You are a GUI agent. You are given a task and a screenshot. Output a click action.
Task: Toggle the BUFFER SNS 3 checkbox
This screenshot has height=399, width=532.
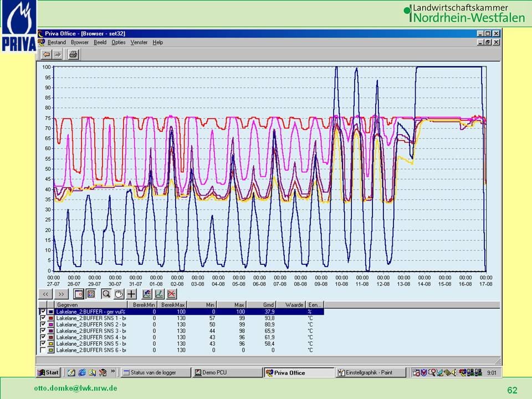click(x=43, y=331)
